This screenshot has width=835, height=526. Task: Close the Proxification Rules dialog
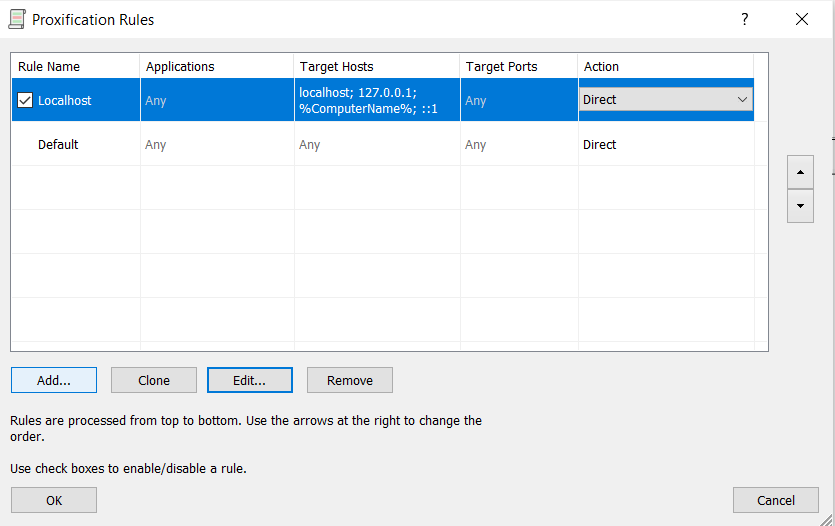click(801, 19)
